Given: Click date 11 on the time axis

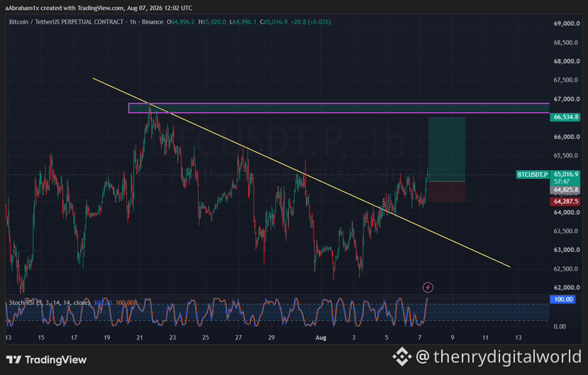Looking at the screenshot, I should (485, 338).
